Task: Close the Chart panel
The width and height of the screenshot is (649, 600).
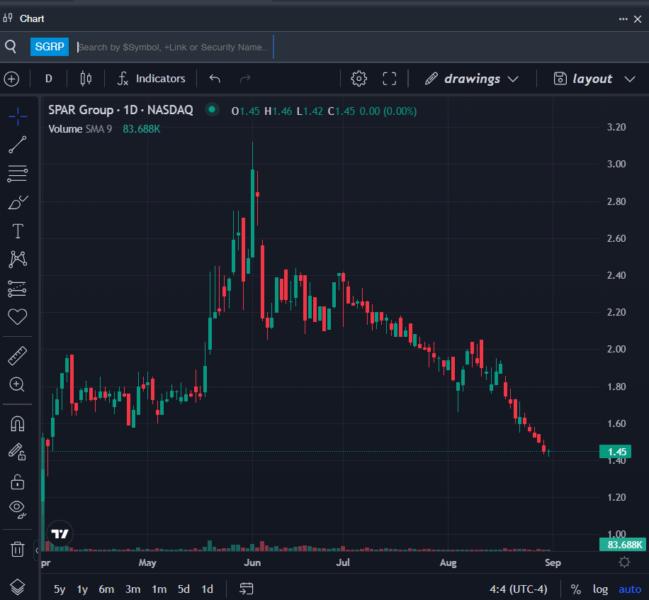Action: [638, 19]
